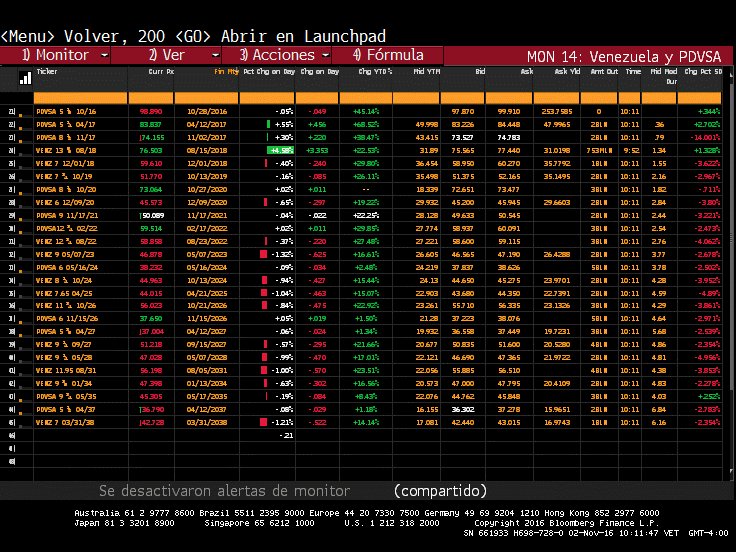Viewport: 736px width, 552px height.
Task: Click the bar chart icon beside Ticker header
Action: pos(25,78)
